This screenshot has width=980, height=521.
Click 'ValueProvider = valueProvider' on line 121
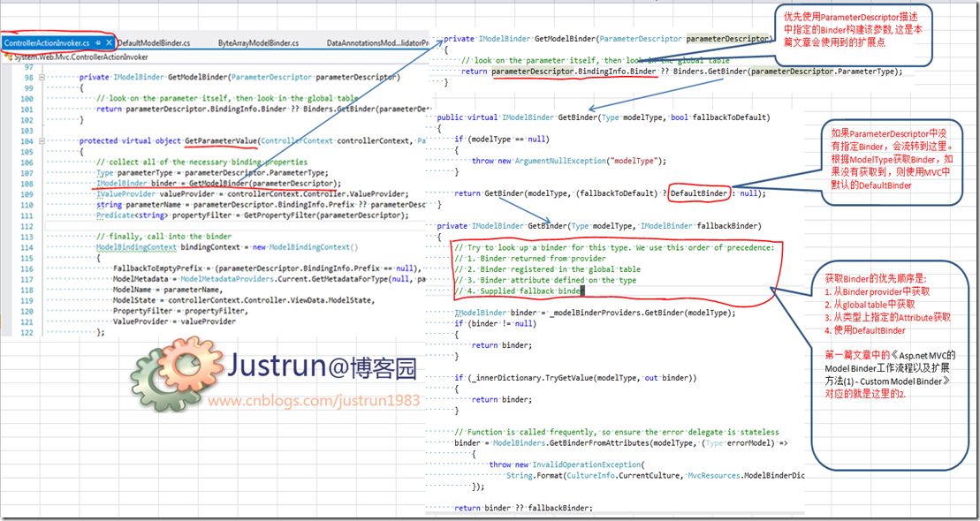174,321
